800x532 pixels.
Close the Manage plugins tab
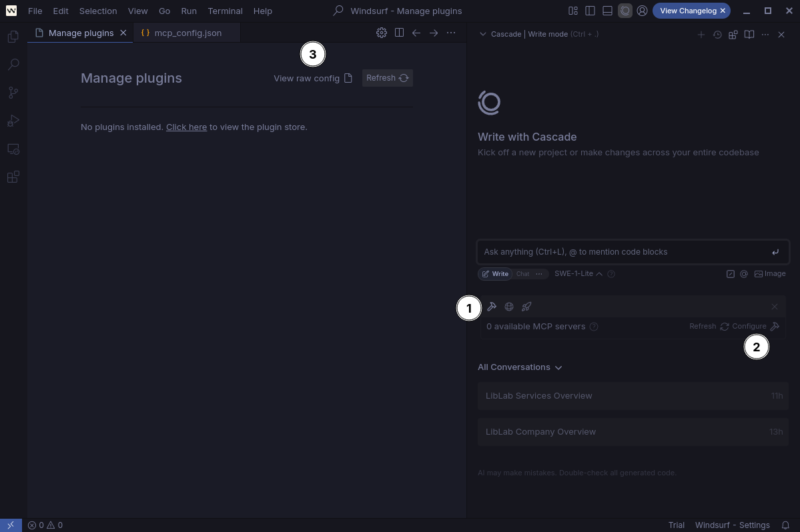pos(123,33)
